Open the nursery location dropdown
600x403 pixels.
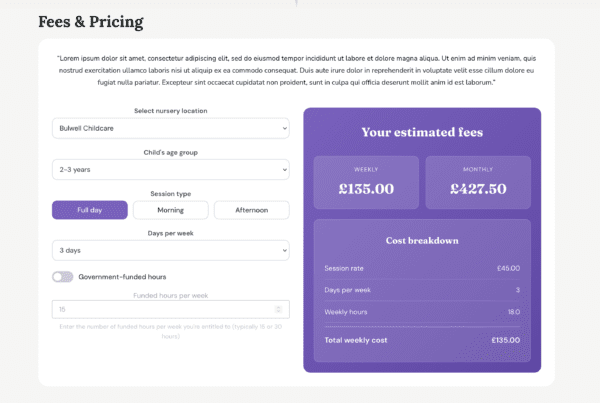click(170, 128)
